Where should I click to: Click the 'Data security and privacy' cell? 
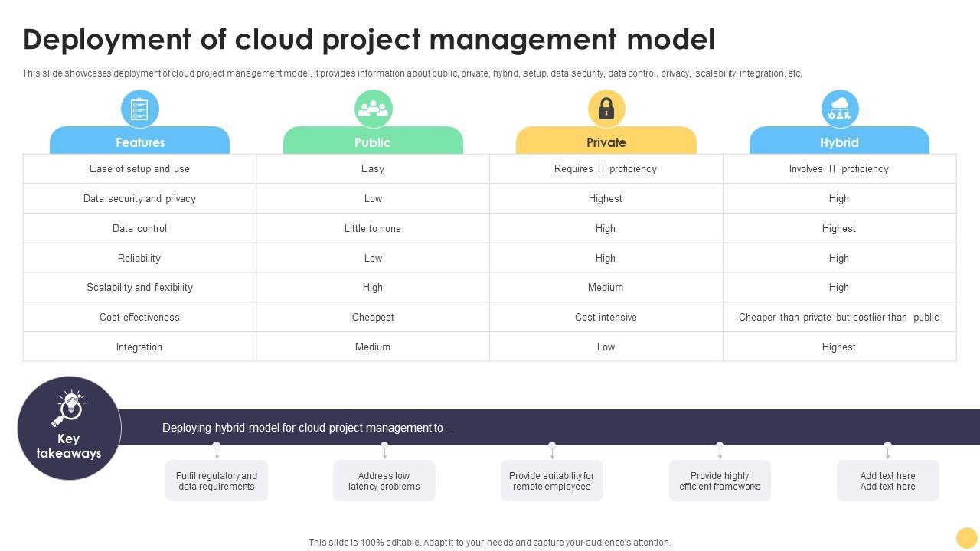coord(139,198)
